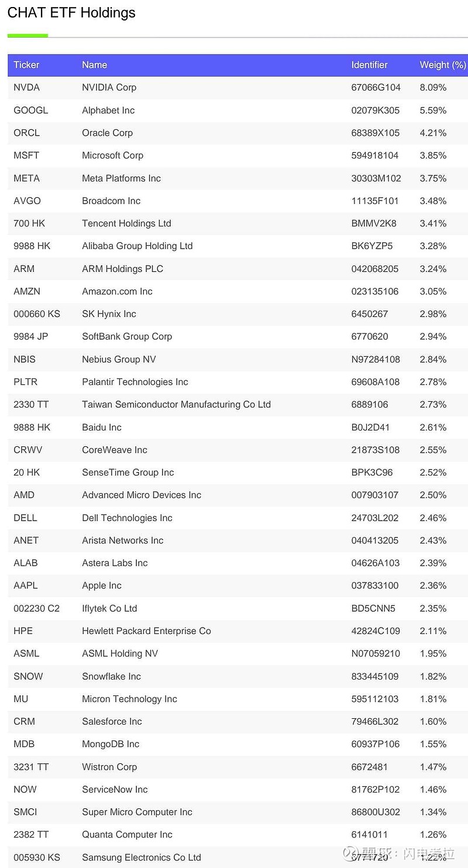This screenshot has height=868, width=468.
Task: Open Taiwan Semiconductor Manufacturing Co Ltd
Action: [176, 405]
